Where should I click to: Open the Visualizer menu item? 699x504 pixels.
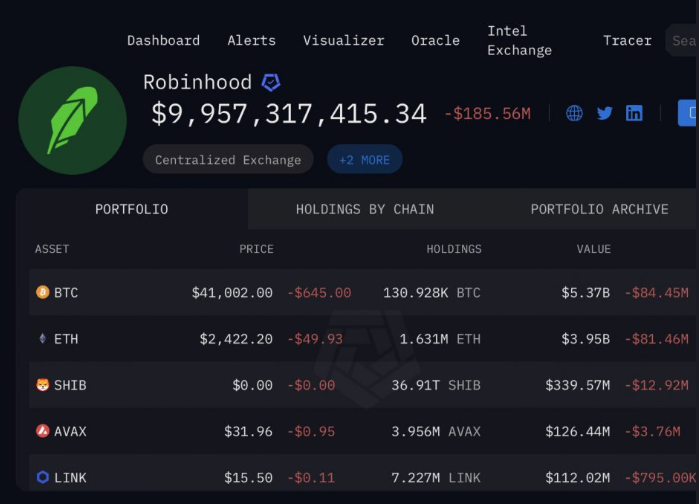(343, 41)
